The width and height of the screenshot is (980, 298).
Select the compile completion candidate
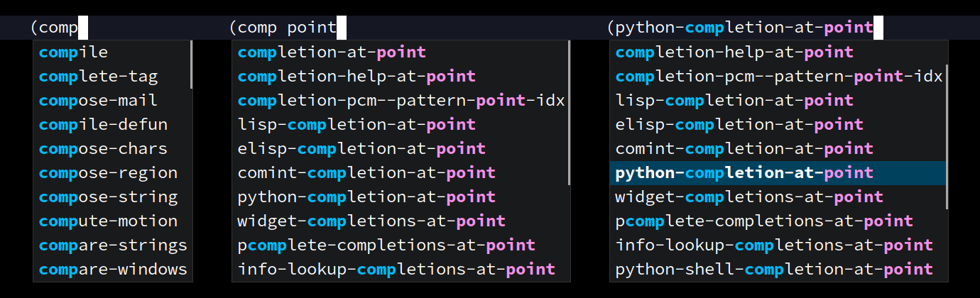[x=112, y=53]
